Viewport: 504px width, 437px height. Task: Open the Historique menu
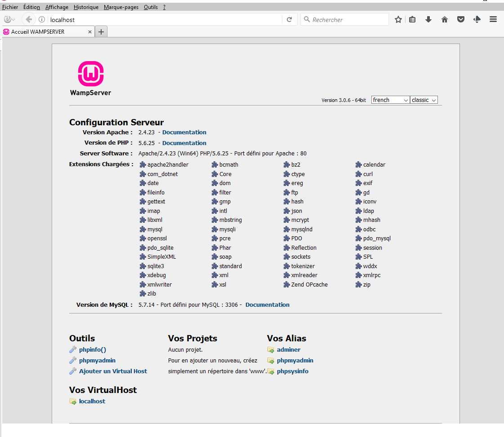click(x=86, y=7)
